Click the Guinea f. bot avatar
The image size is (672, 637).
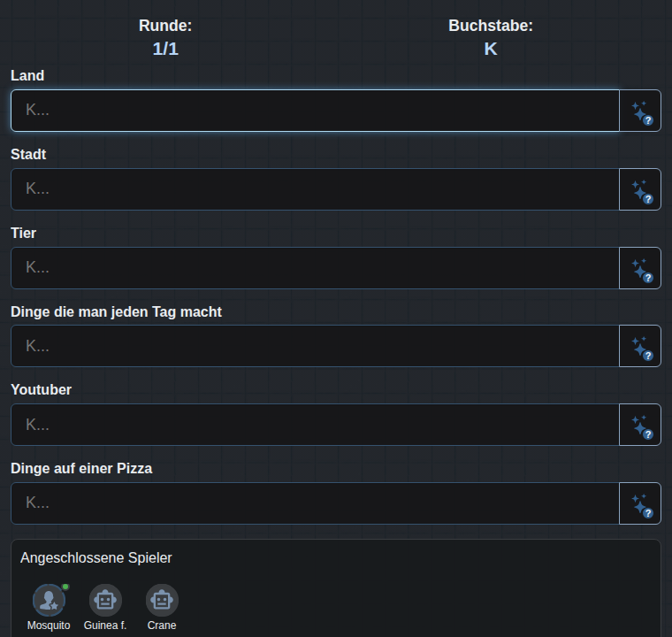point(105,600)
